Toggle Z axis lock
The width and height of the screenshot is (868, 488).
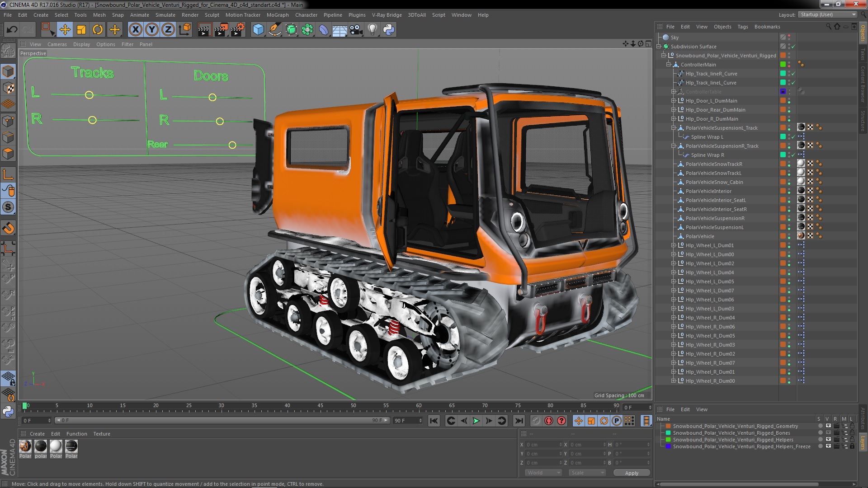coord(168,30)
